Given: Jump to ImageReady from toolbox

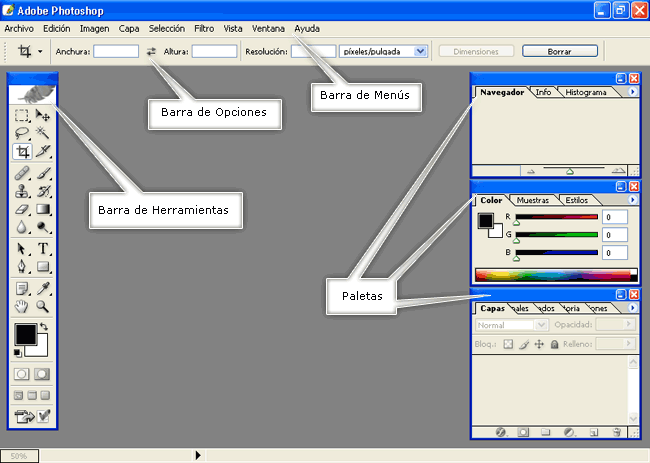Looking at the screenshot, I should pyautogui.click(x=24, y=416).
